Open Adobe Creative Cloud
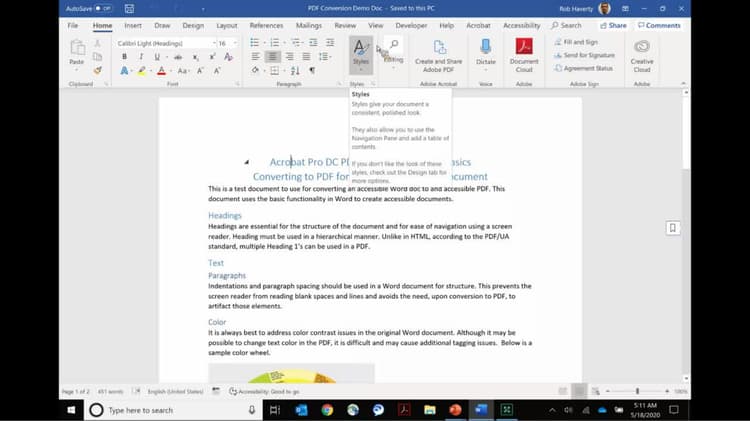750x421 pixels. (x=642, y=56)
